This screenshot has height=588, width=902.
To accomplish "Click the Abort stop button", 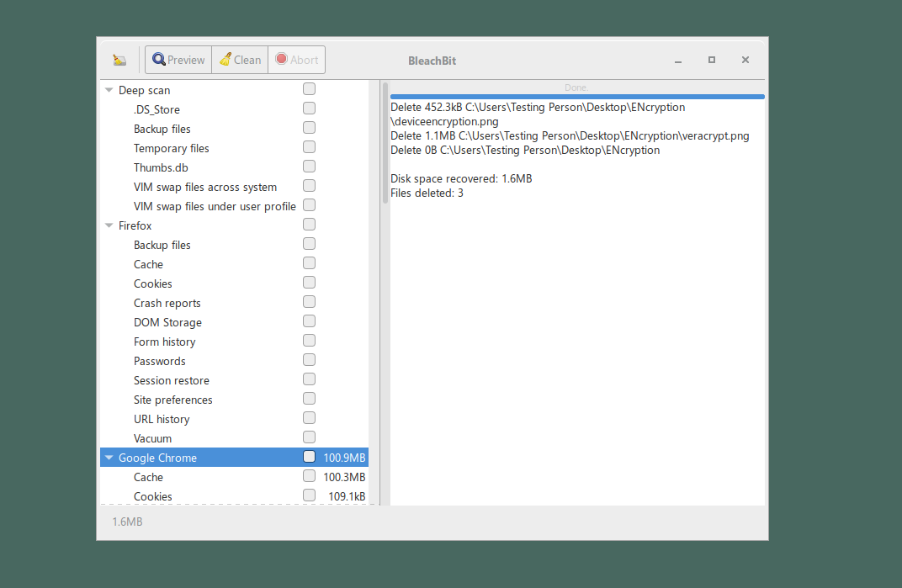I will coord(296,60).
